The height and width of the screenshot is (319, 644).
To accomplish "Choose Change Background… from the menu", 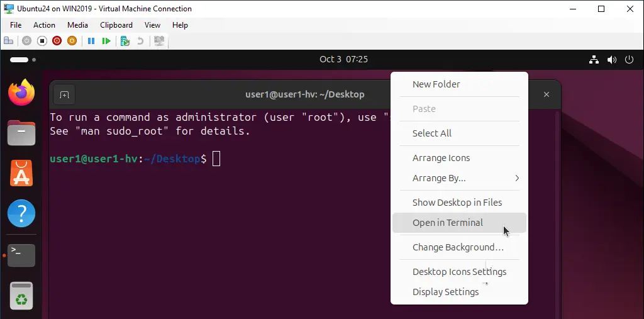I will click(x=459, y=247).
